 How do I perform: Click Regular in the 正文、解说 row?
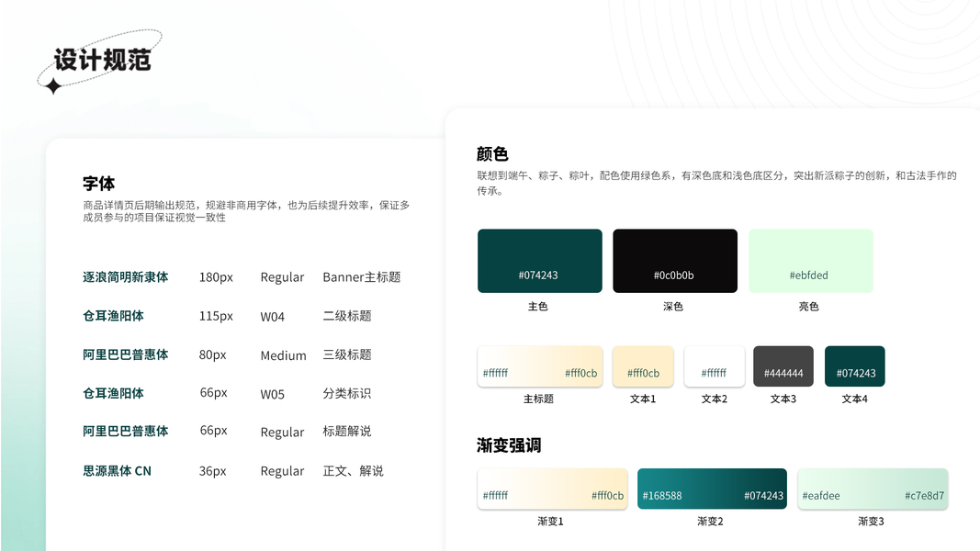(x=282, y=471)
